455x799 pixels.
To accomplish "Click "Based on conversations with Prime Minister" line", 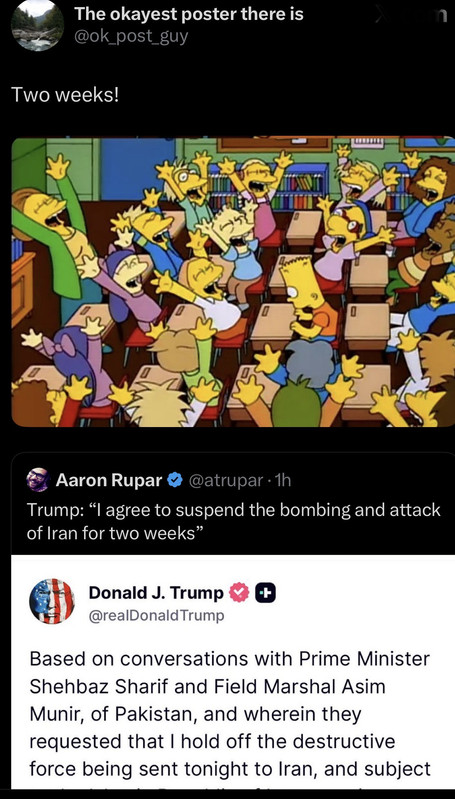I will pos(230,658).
